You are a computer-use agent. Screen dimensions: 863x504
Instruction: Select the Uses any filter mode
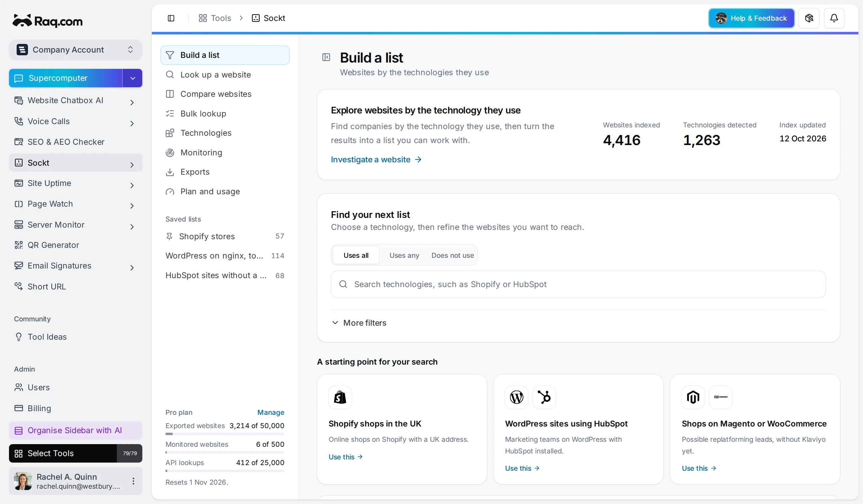point(404,255)
